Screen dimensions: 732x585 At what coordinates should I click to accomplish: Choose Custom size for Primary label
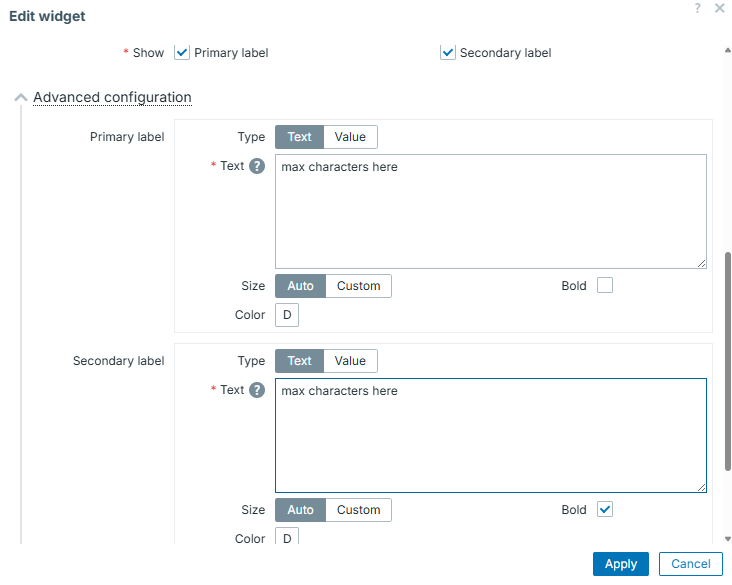click(x=358, y=286)
